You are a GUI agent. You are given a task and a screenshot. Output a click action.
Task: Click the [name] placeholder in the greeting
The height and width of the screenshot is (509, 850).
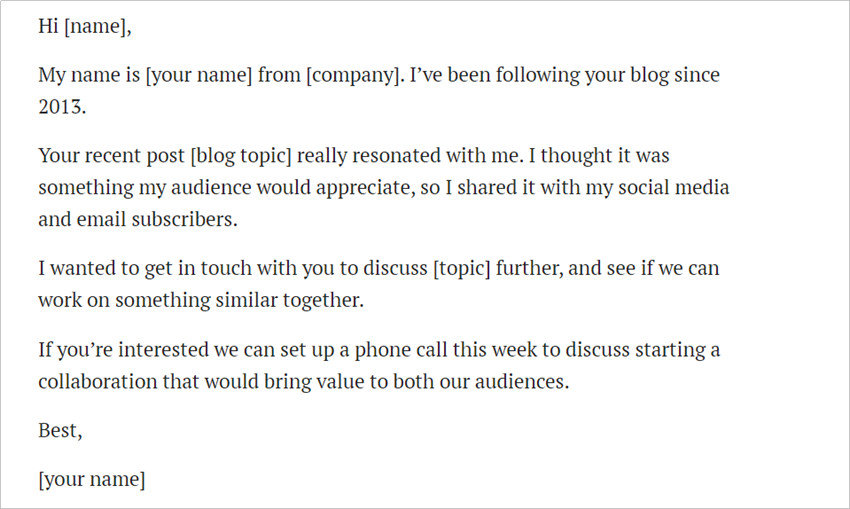click(99, 27)
